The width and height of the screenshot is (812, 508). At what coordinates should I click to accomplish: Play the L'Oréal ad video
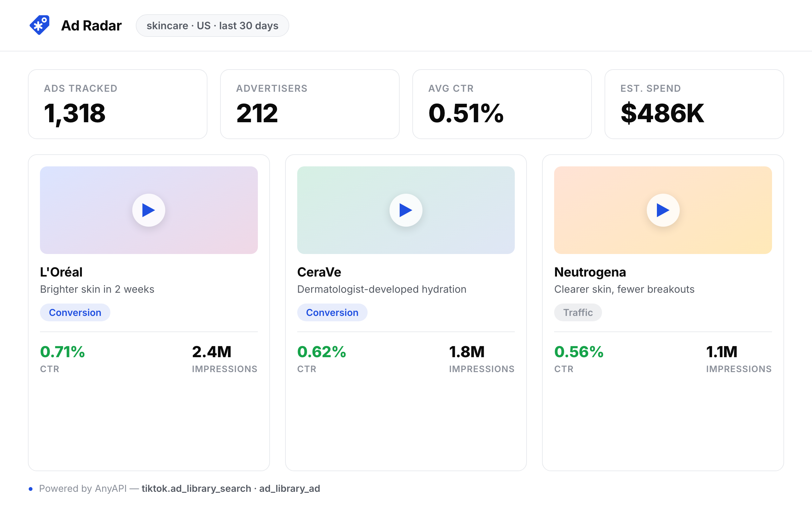coord(149,210)
